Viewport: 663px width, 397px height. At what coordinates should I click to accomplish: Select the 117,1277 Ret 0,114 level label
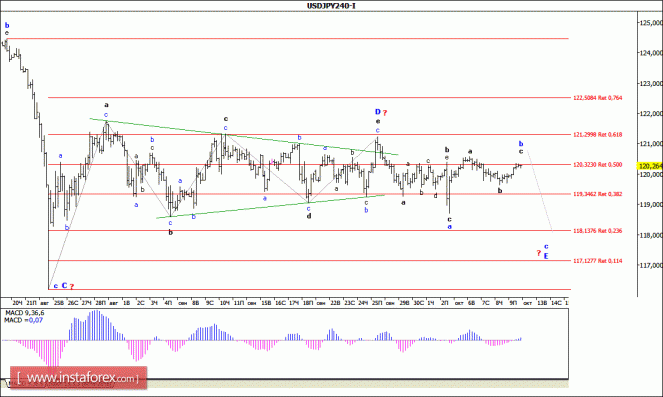[597, 261]
